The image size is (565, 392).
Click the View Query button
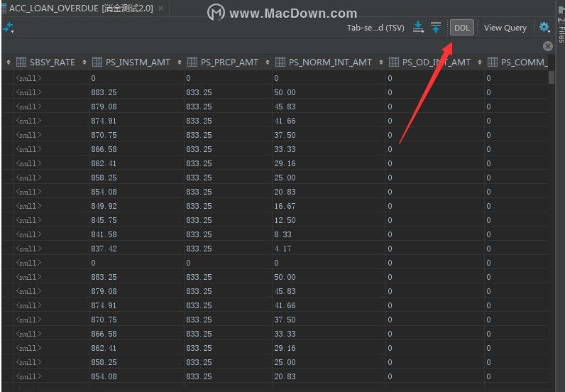[x=505, y=28]
